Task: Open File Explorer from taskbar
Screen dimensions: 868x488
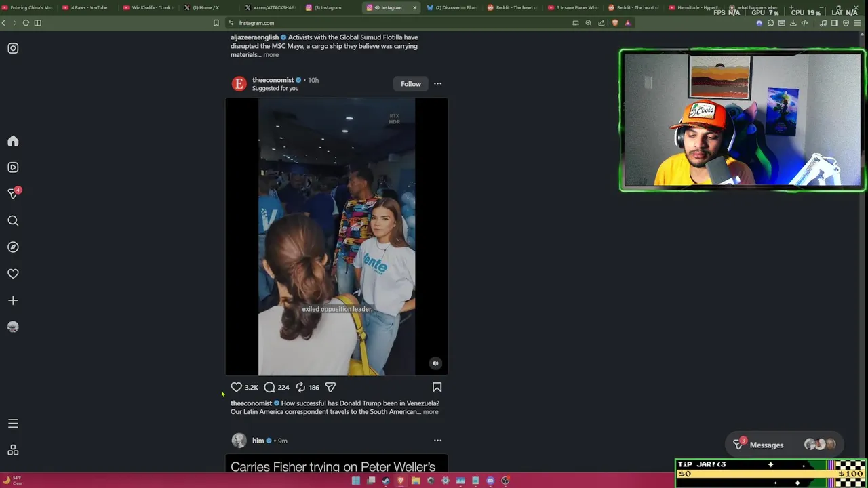Action: click(x=416, y=481)
